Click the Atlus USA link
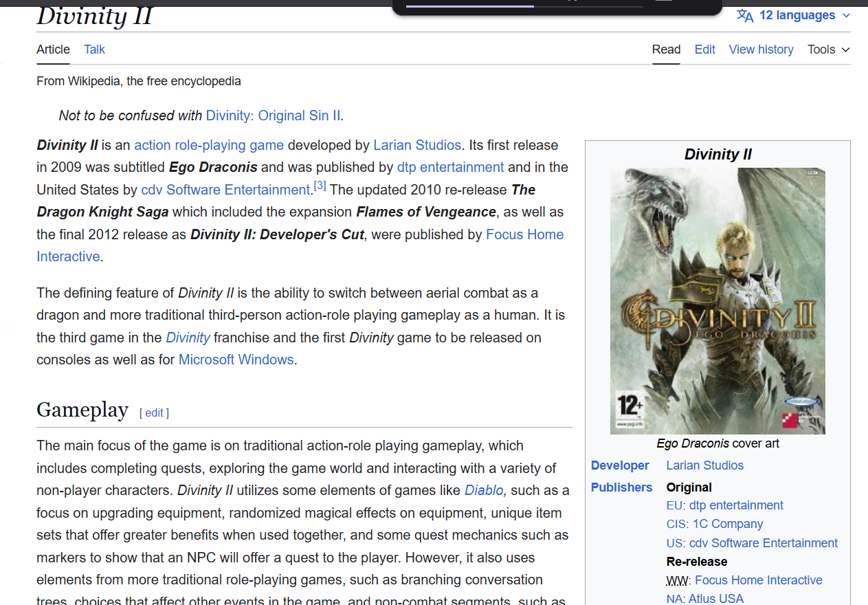The width and height of the screenshot is (868, 605). (715, 599)
